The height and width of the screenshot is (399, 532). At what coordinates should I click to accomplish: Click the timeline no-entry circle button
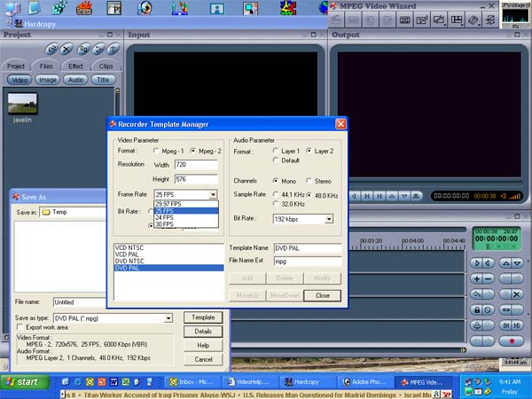point(489,309)
